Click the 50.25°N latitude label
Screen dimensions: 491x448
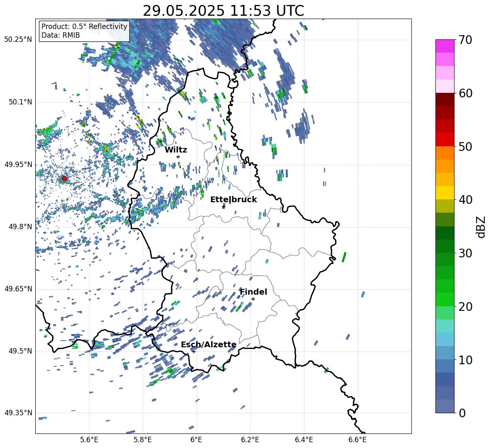tap(18, 40)
